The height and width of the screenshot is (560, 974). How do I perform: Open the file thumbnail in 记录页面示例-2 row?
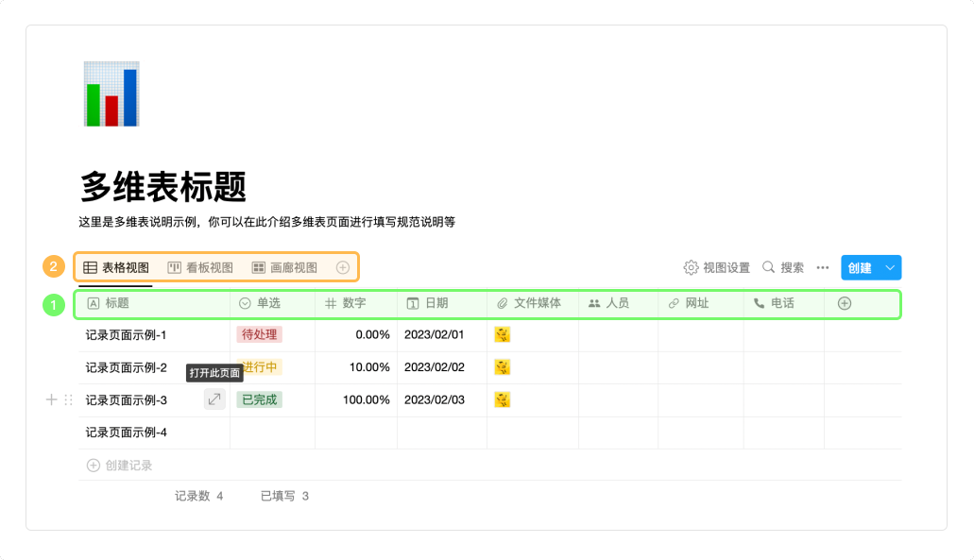(502, 367)
